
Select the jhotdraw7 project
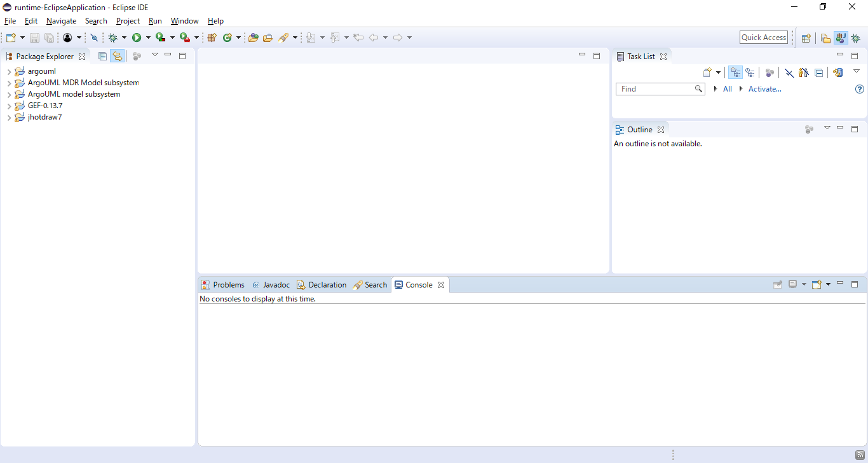click(44, 117)
